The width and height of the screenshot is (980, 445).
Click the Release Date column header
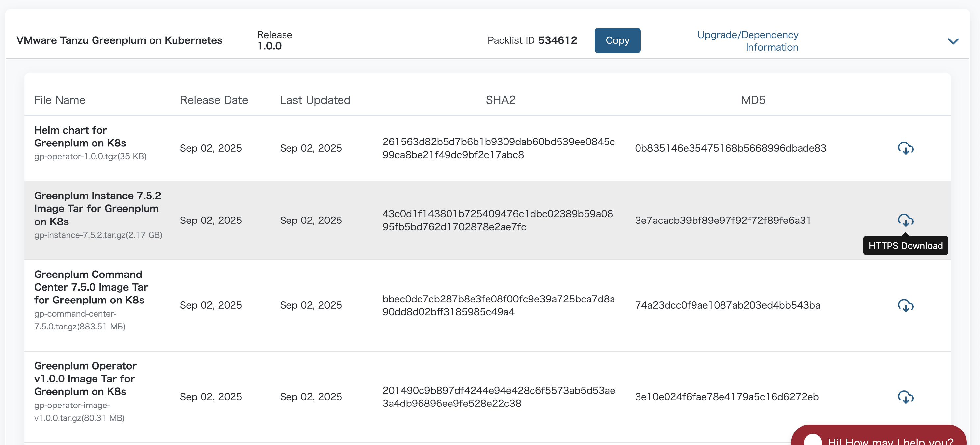(214, 100)
